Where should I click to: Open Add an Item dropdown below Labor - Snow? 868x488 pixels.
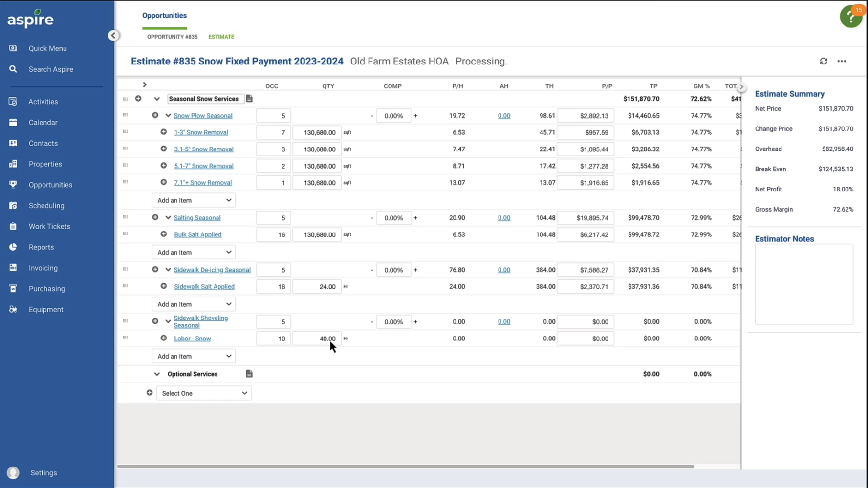[194, 356]
